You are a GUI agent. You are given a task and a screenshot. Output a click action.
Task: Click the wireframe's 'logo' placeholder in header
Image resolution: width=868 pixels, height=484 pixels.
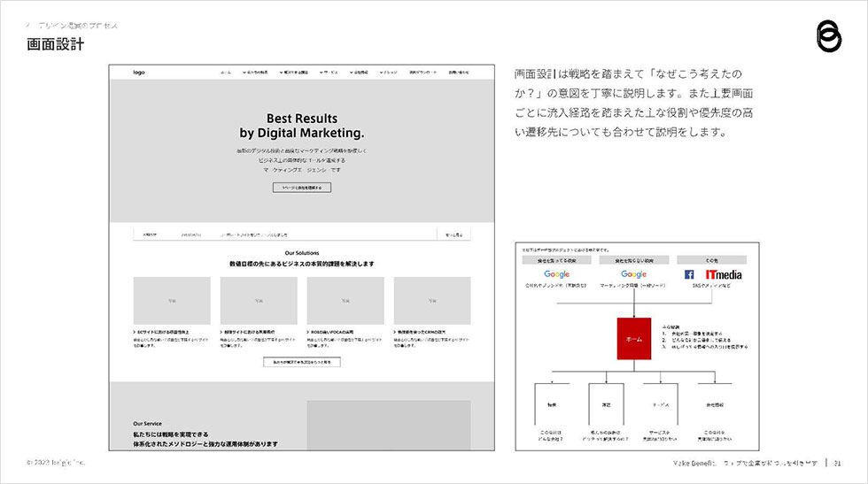[139, 72]
